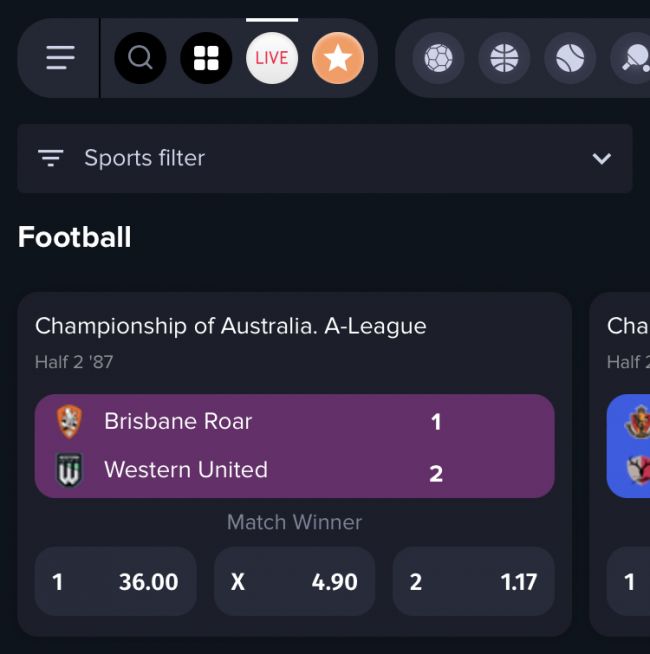650x654 pixels.
Task: Open the favorites star icon
Action: (x=338, y=58)
